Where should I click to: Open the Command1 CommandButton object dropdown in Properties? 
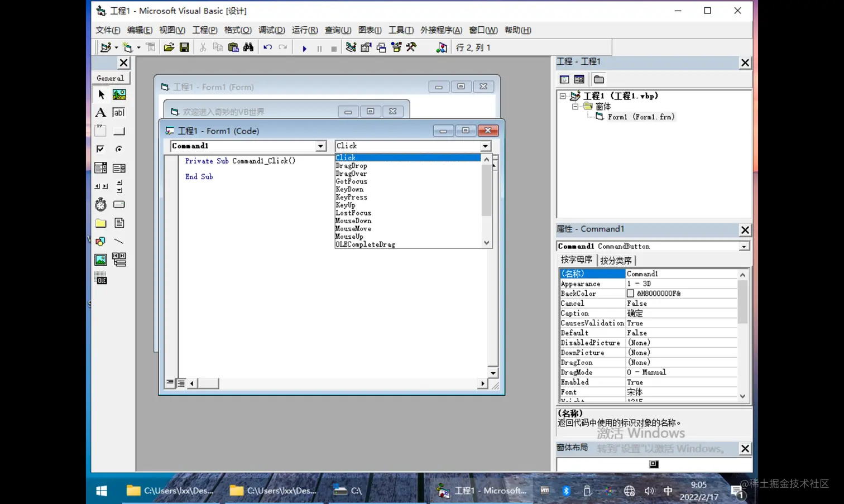[744, 246]
